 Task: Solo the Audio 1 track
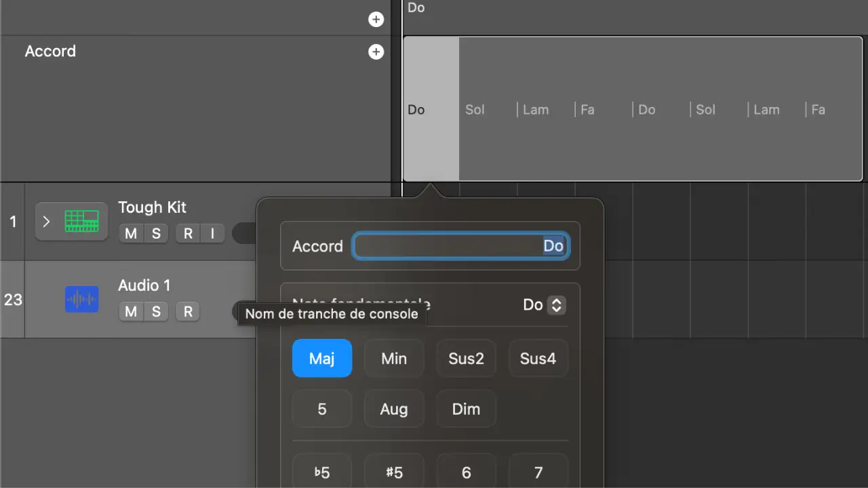point(156,312)
